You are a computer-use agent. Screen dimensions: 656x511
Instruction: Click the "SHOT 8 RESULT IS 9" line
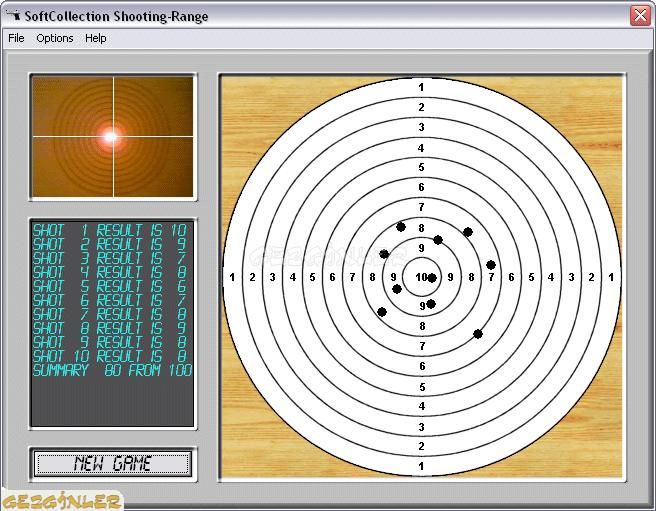(x=110, y=328)
